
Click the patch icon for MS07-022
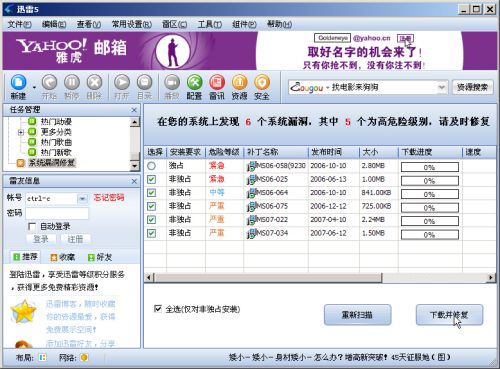tap(251, 220)
